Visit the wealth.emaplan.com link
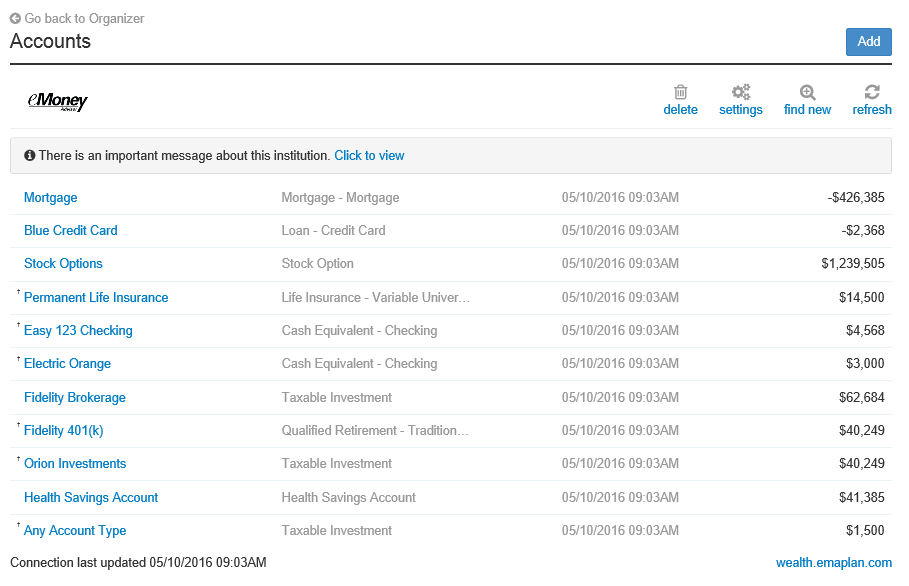Screen dimensions: 909x586 tap(833, 563)
